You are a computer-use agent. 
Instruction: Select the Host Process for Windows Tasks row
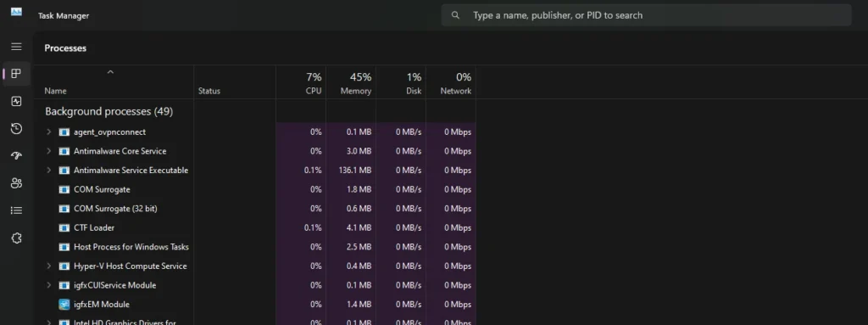[x=254, y=247]
